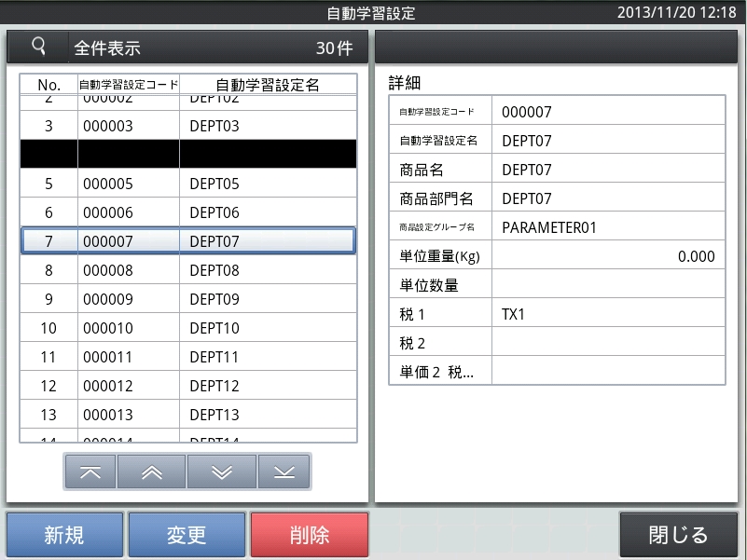Viewport: 747px width, 560px height.
Task: Select the highlighted row 7 DEPT07
Action: pos(187,241)
